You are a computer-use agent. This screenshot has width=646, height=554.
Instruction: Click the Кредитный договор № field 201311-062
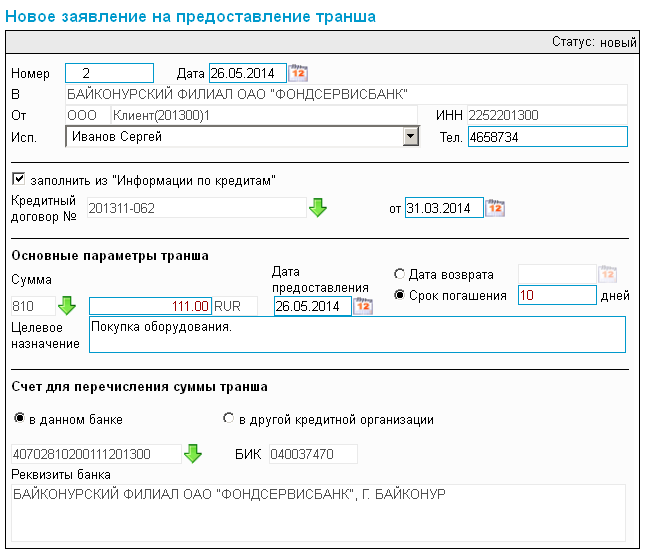[197, 208]
